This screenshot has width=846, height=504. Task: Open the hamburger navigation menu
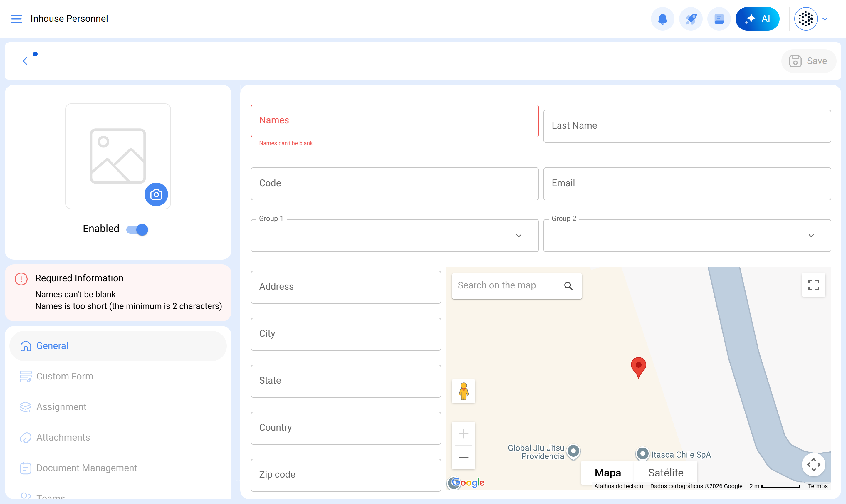16,19
